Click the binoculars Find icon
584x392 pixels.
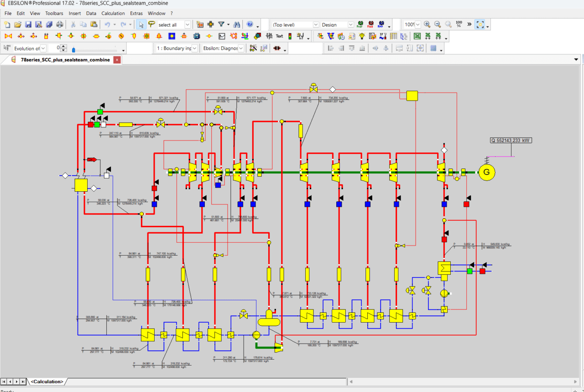236,25
